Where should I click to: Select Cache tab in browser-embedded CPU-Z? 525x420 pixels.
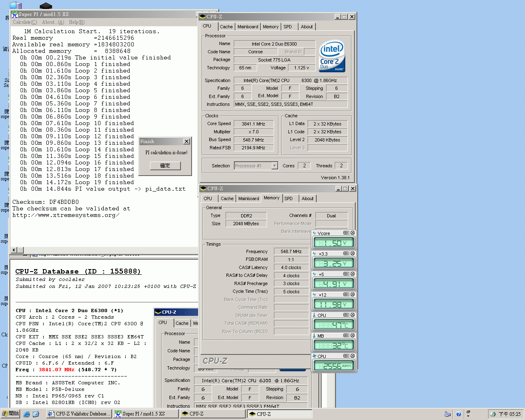click(x=182, y=323)
